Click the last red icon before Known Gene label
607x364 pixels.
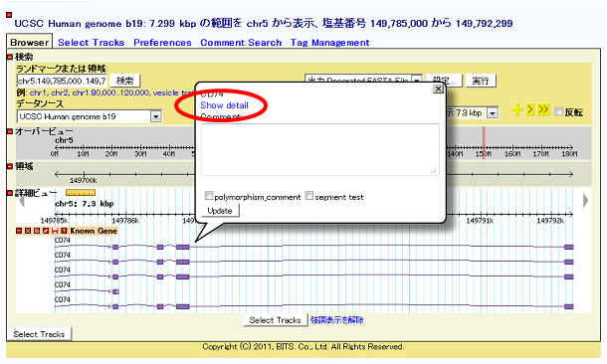coord(64,231)
